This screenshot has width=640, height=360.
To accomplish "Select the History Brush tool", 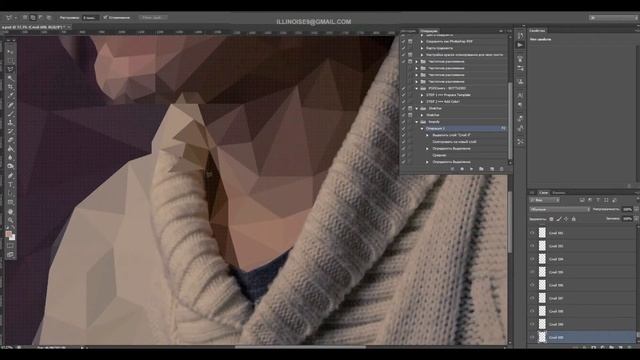I will (11, 131).
